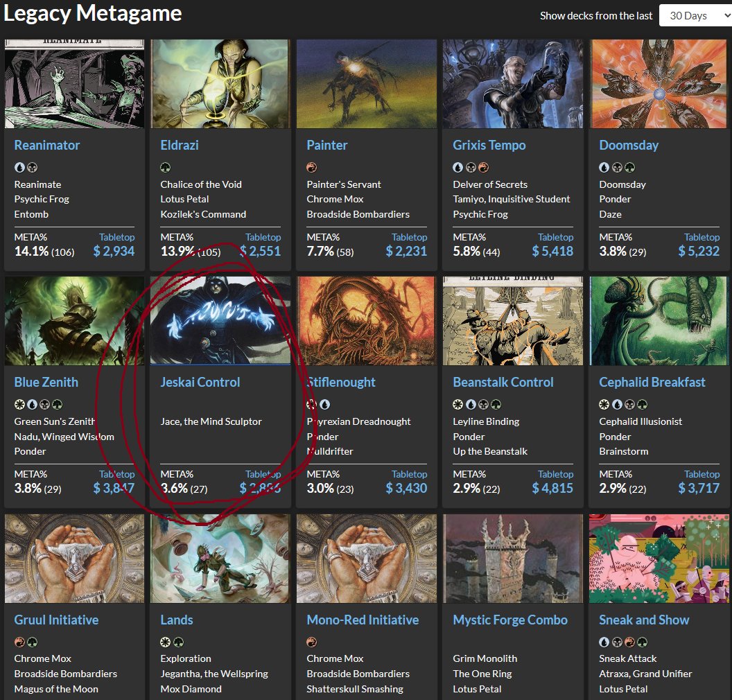Open the Stiflenought archetype link

coord(341,382)
